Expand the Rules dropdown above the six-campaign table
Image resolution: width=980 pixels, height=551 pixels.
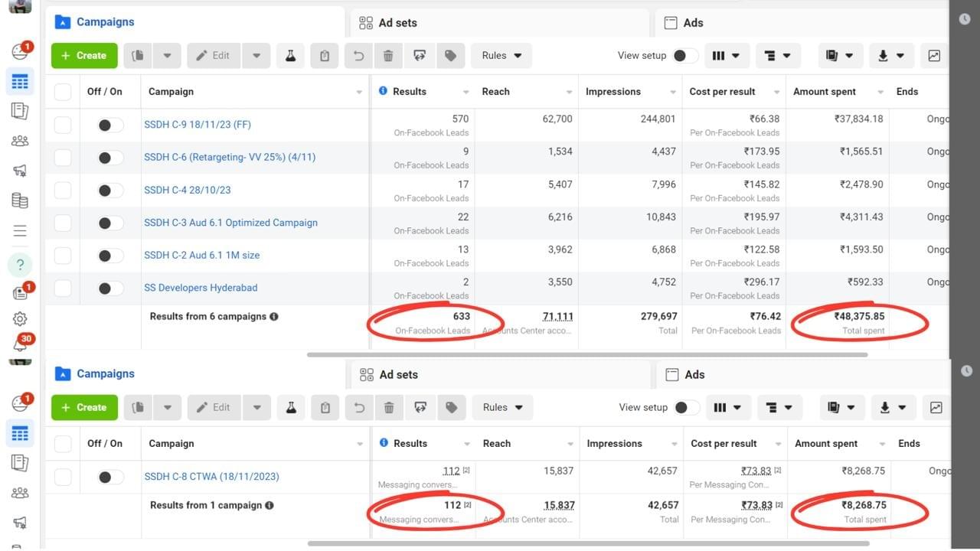tap(502, 56)
